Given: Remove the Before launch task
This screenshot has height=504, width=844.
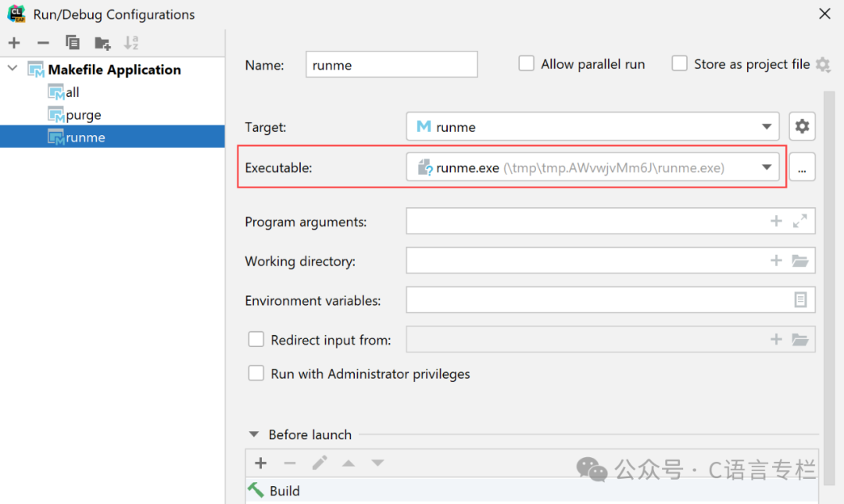Looking at the screenshot, I should pos(290,463).
